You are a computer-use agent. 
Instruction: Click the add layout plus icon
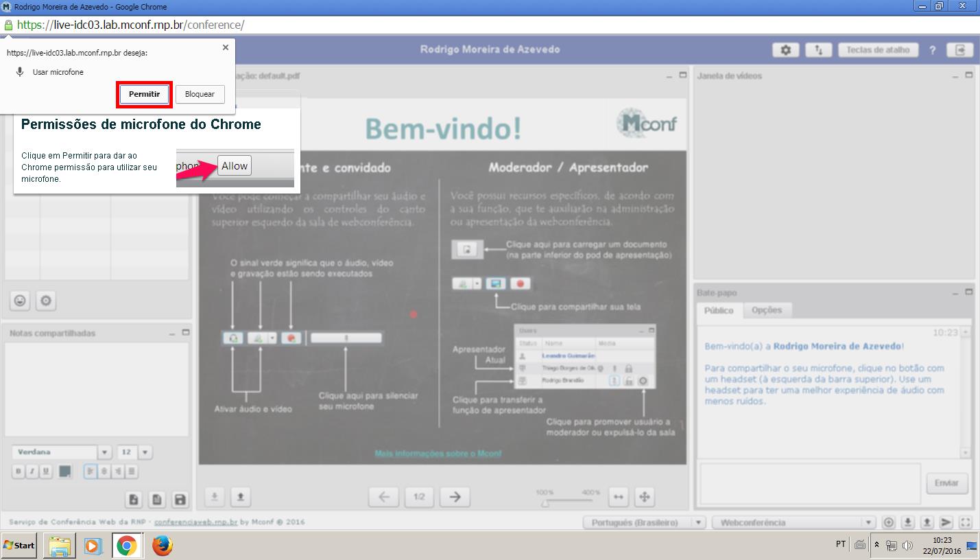(889, 522)
